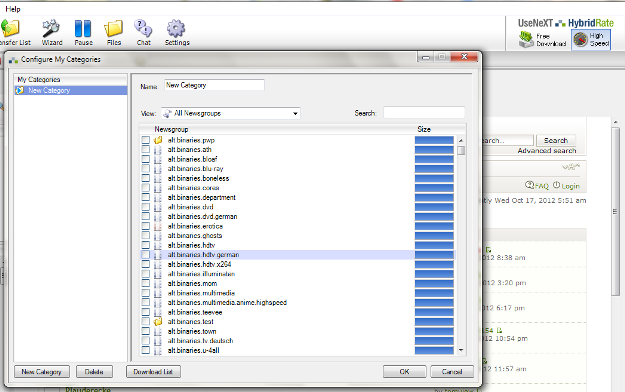Click the newsgroup list scroll-up arrow
Screen dimensions: 625x392
[x=461, y=140]
